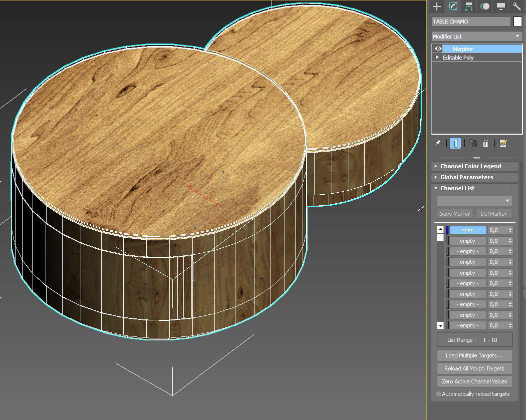Select the 'open' morph channel
526x420 pixels.
point(467,230)
